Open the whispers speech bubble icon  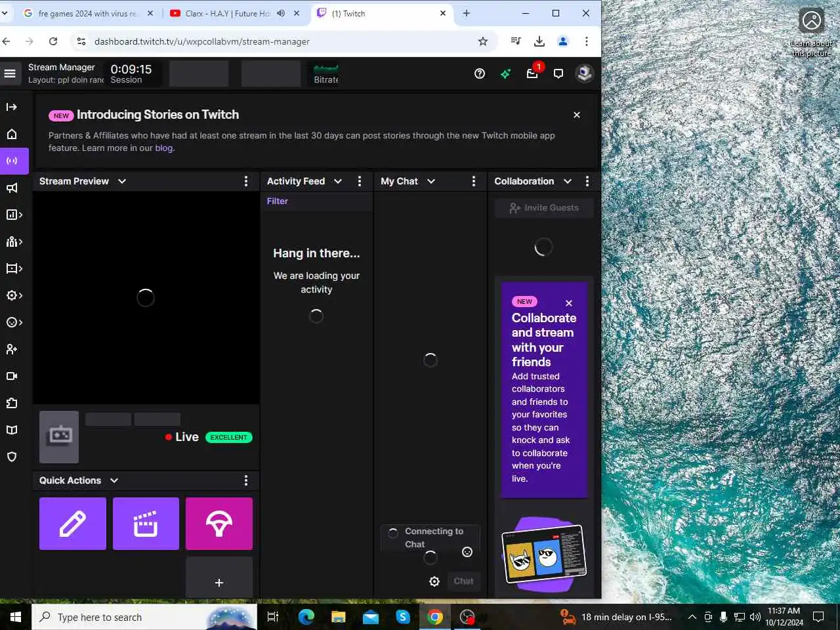point(558,73)
